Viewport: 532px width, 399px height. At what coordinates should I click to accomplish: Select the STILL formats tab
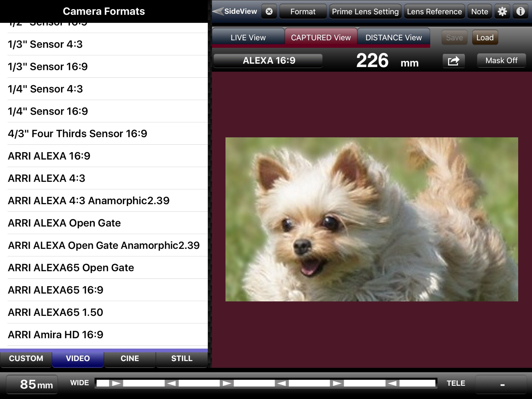(181, 358)
